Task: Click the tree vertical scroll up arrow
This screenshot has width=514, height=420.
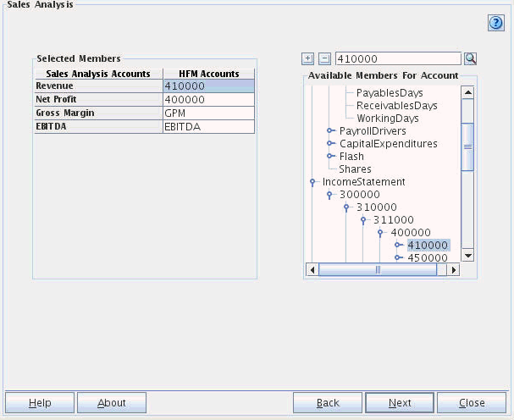Action: click(467, 92)
